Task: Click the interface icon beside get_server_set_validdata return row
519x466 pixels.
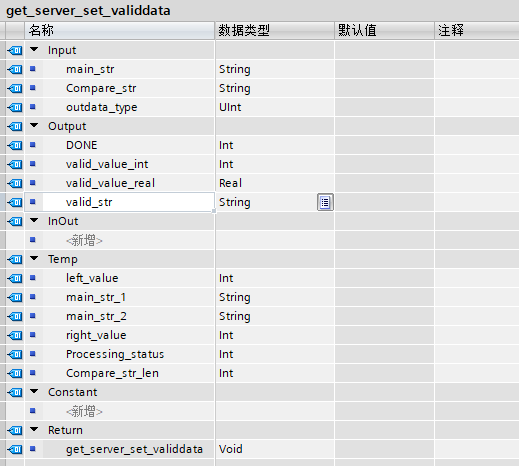Action: click(x=15, y=449)
